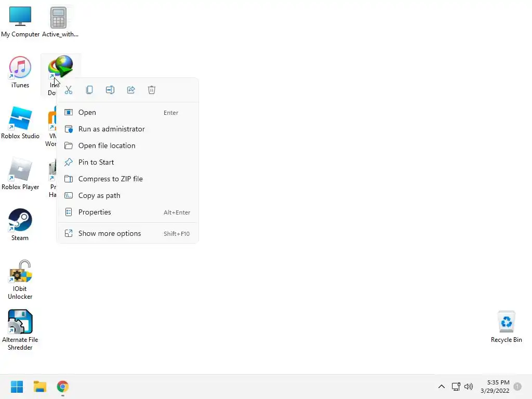Click the Delete trash icon in context menu
Viewport: 532px width, 399px height.
coord(152,90)
